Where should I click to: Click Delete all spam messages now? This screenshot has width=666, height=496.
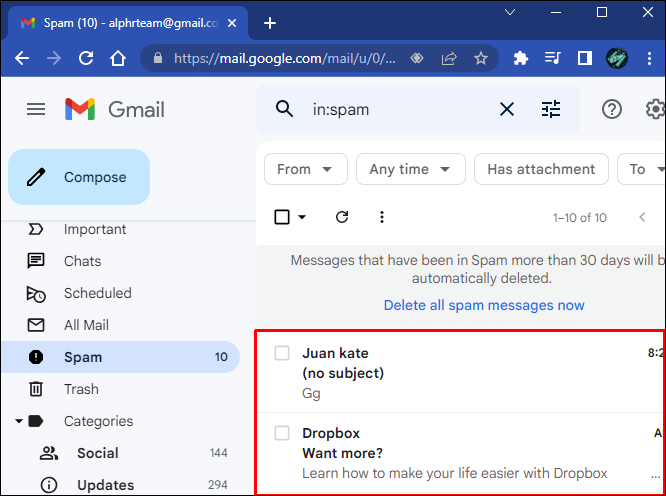pos(484,305)
